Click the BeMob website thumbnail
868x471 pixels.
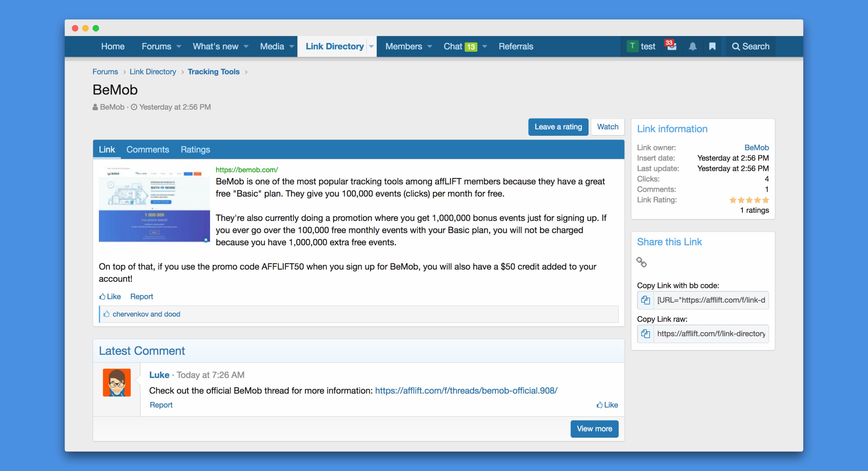pyautogui.click(x=154, y=204)
